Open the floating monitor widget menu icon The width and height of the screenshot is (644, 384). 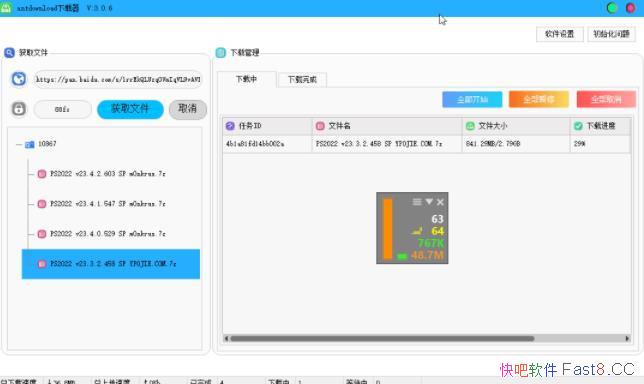(417, 202)
